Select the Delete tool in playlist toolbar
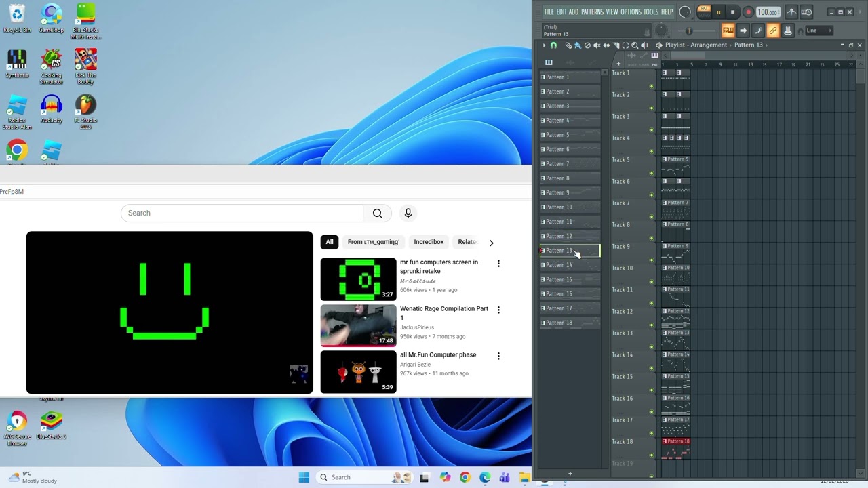The width and height of the screenshot is (868, 488). (587, 45)
